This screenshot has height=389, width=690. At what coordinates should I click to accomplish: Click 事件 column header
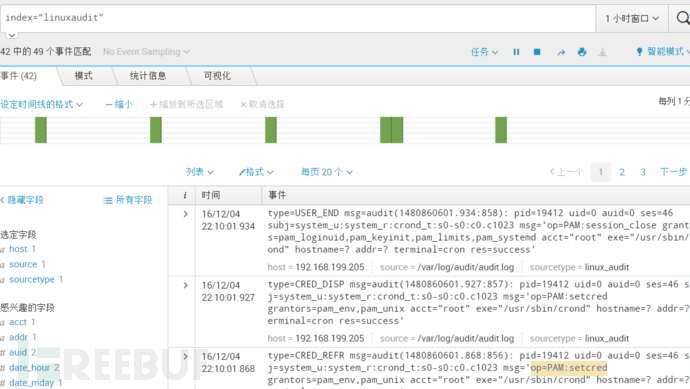point(277,195)
